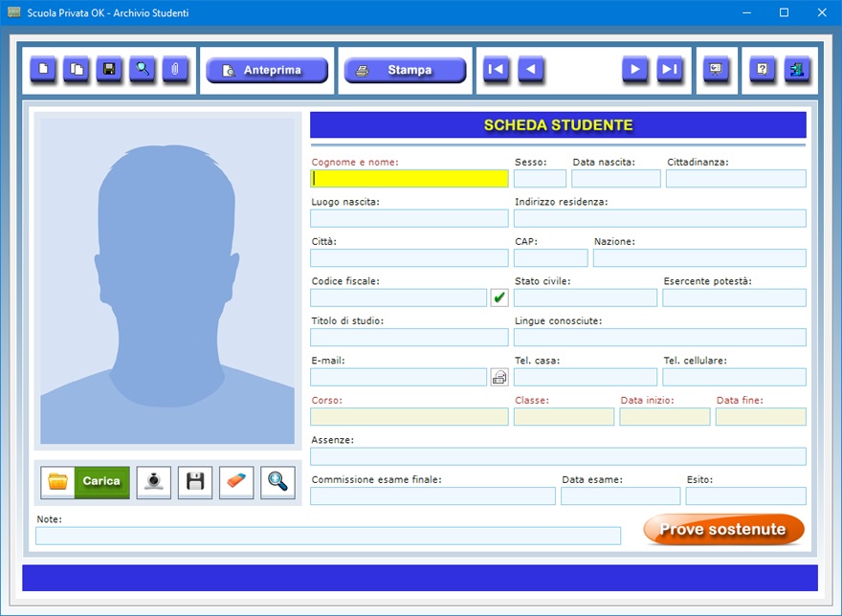Click the student photo placeholder
The image size is (842, 616).
167,281
